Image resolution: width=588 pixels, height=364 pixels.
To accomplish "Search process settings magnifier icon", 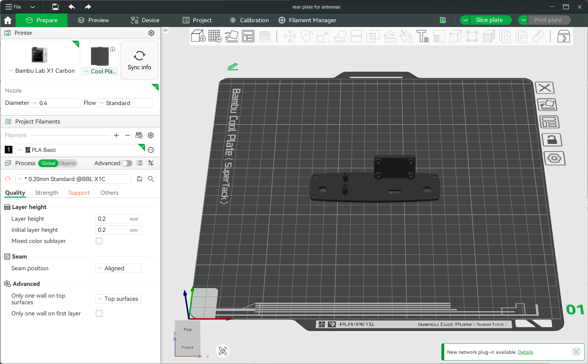I will click(x=151, y=179).
